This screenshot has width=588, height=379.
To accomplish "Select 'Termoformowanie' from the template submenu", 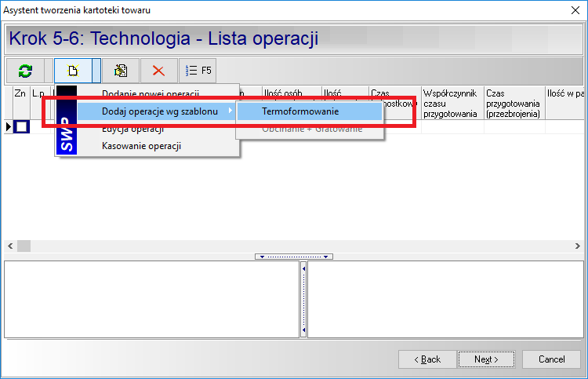I will coord(300,111).
